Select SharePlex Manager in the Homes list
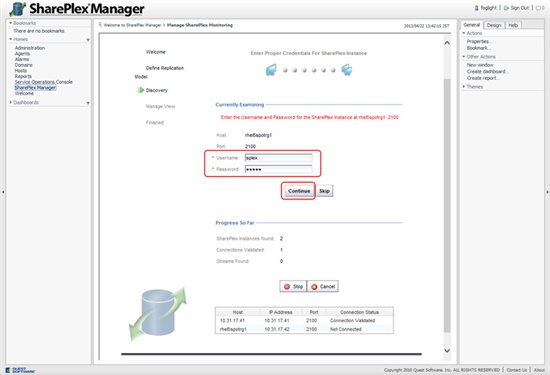 (x=35, y=88)
